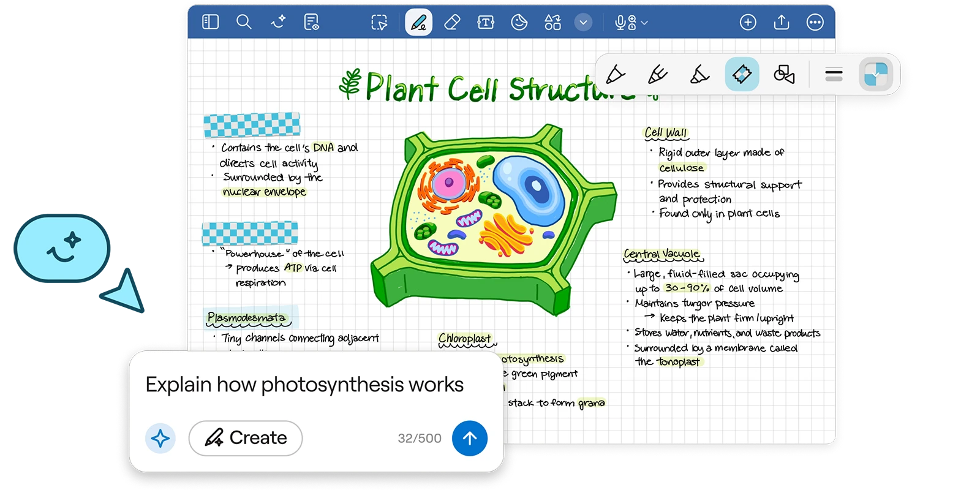Image resolution: width=980 pixels, height=490 pixels.
Task: Click the Create button
Action: (246, 438)
